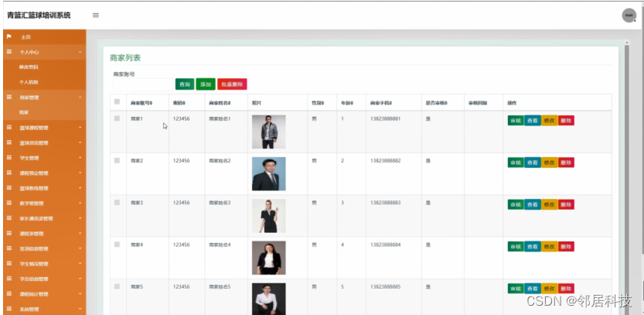Check the checkbox for row 商家1

117,118
